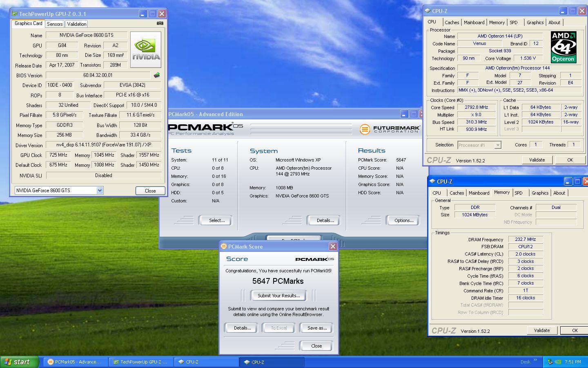The height and width of the screenshot is (368, 588).
Task: Click the CAS# Latency 2.0 clocks value
Action: point(526,254)
